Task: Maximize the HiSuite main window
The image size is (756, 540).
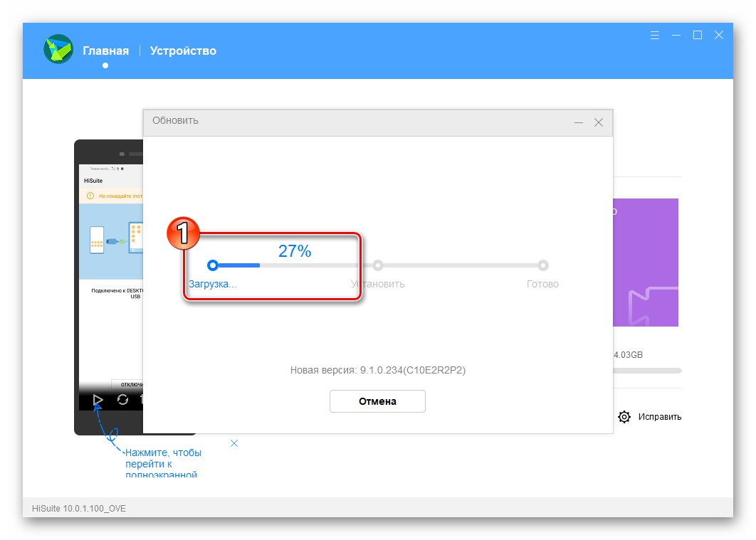Action: [697, 35]
